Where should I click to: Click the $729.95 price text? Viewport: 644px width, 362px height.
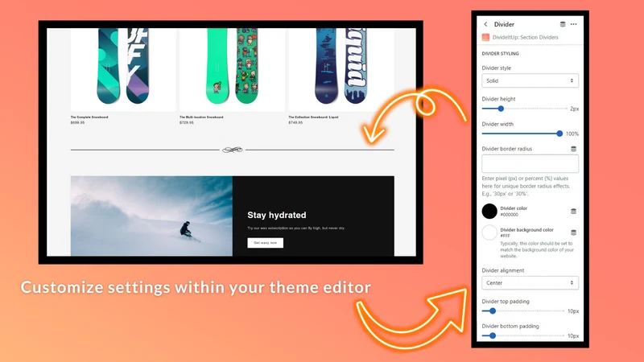pos(187,122)
